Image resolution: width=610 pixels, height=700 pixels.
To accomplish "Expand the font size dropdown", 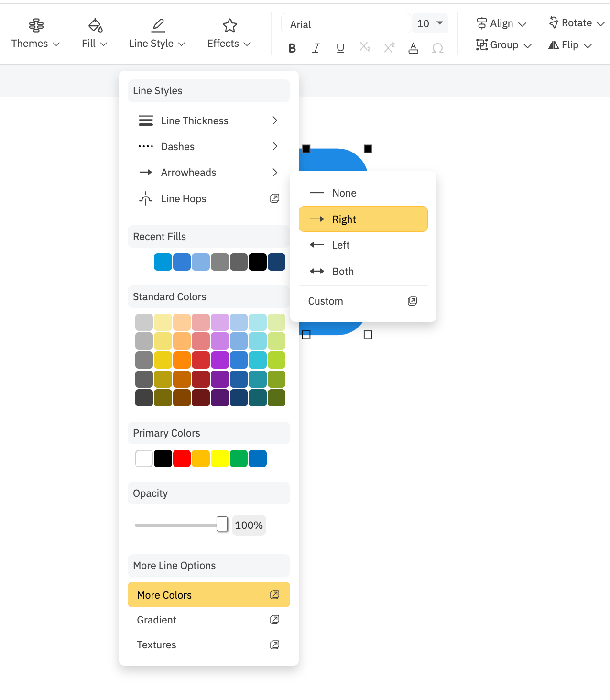I will (x=430, y=23).
